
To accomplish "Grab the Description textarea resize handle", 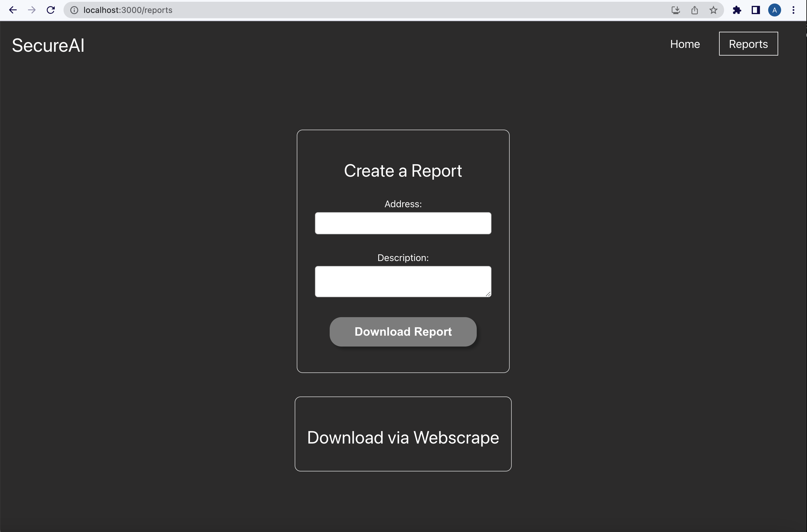I will pyautogui.click(x=488, y=294).
